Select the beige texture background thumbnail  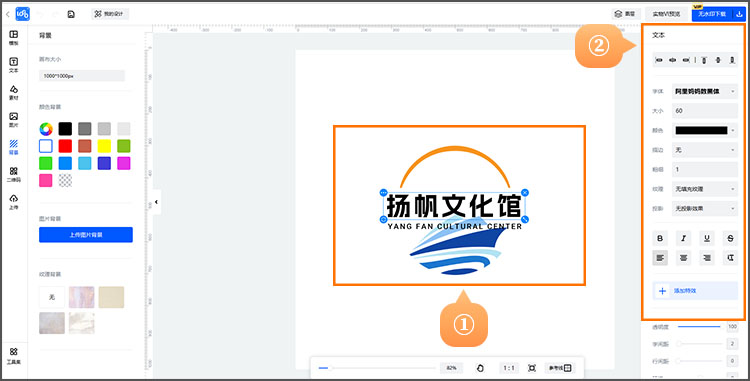pos(111,297)
